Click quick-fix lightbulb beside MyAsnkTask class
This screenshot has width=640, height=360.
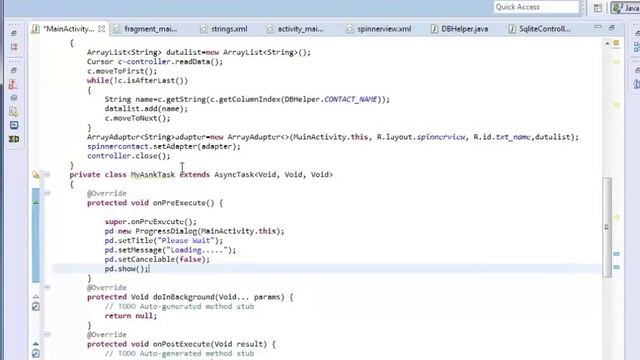click(x=36, y=175)
